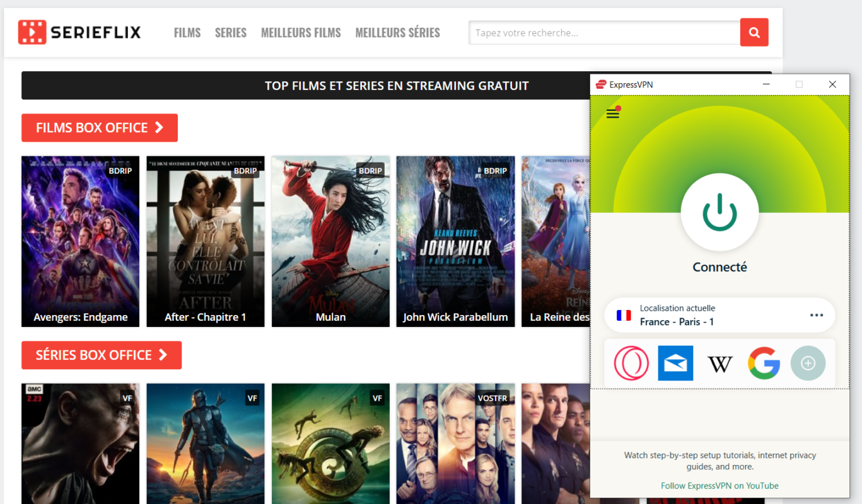Click the 'Mulan' title caption
Image resolution: width=862 pixels, height=504 pixels.
coord(330,317)
